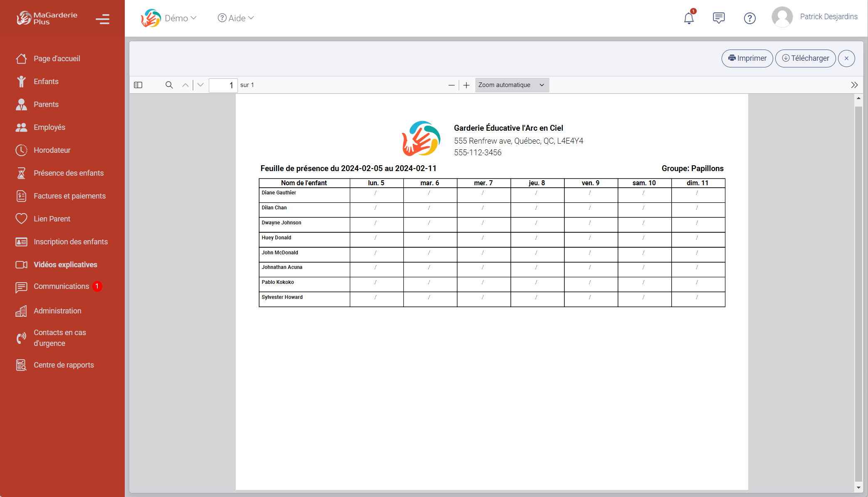Click the PDF viewer vertical scrollbar
The width and height of the screenshot is (868, 497).
858,291
